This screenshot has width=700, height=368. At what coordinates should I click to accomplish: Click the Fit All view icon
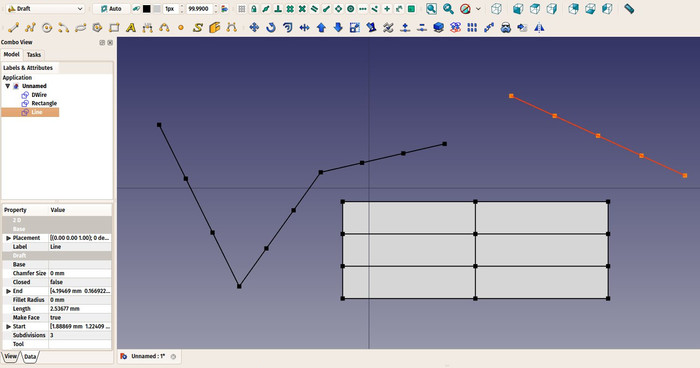click(431, 8)
